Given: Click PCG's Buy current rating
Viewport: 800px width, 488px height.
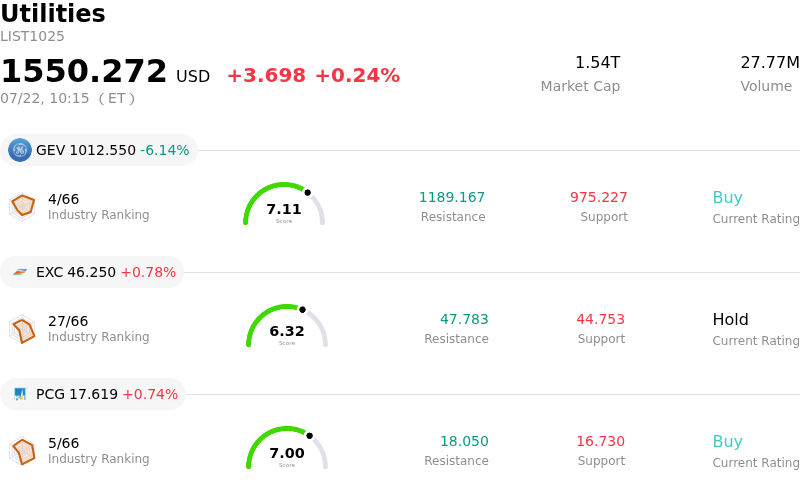Looking at the screenshot, I should point(728,442).
